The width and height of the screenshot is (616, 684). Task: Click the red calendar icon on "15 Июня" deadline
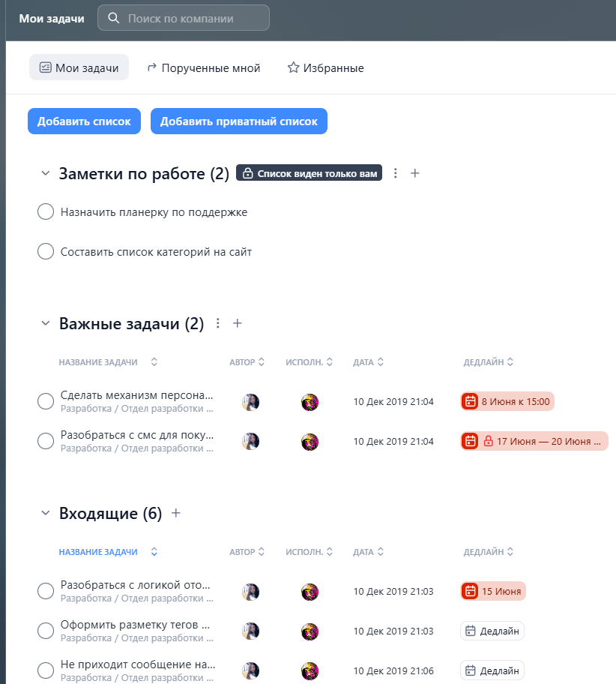(469, 591)
